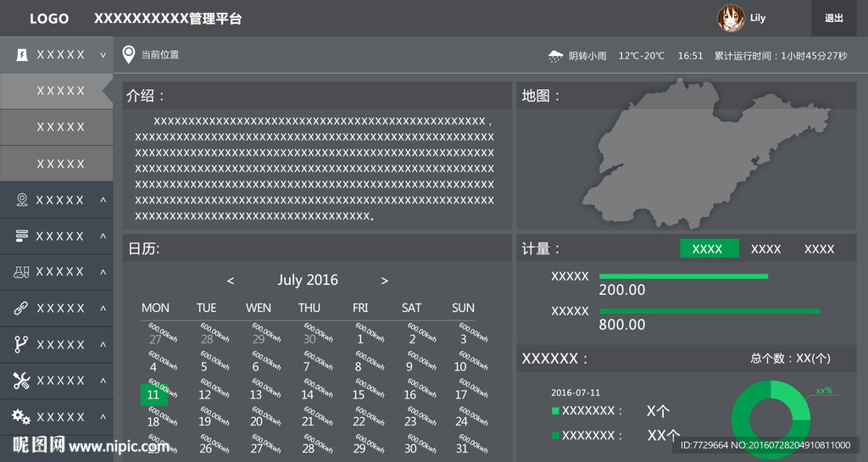Click the branch fork icon in the sidebar
Viewport: 868px width, 462px height.
(22, 344)
